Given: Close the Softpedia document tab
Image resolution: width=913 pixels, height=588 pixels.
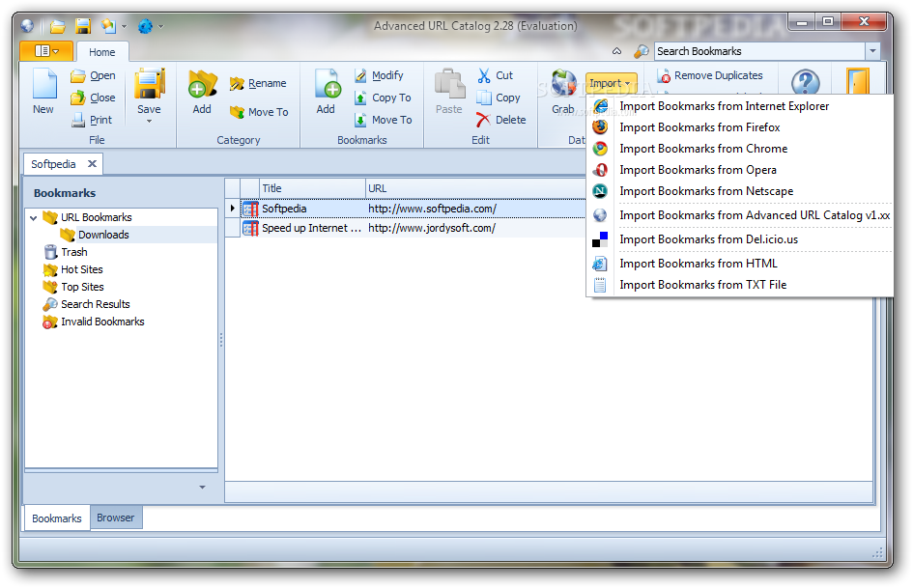Looking at the screenshot, I should tap(92, 164).
